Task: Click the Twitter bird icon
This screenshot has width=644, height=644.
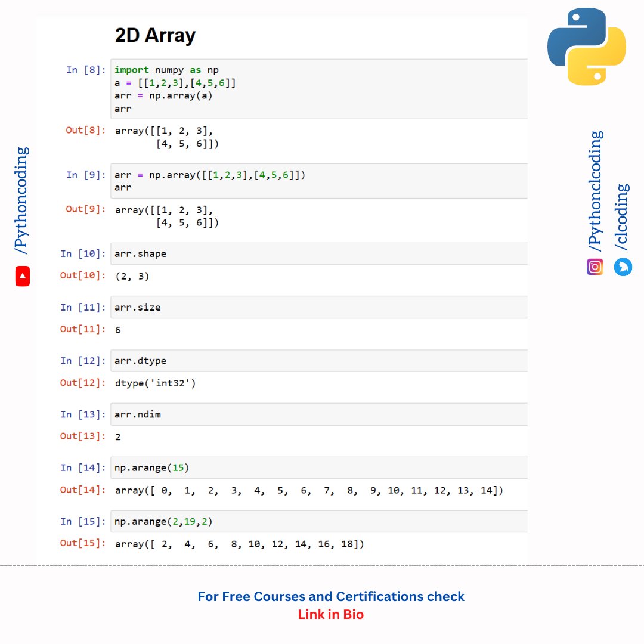Action: (623, 267)
